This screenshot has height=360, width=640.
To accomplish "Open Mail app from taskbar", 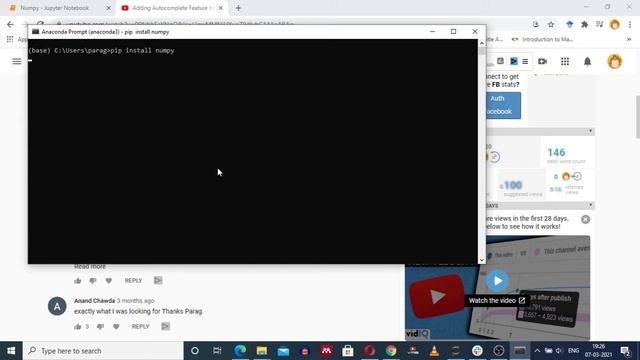I will click(x=283, y=351).
